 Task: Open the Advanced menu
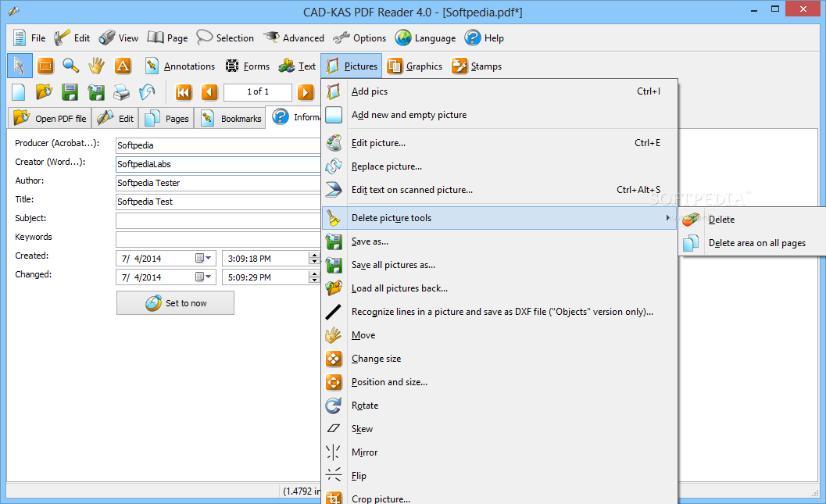[293, 38]
